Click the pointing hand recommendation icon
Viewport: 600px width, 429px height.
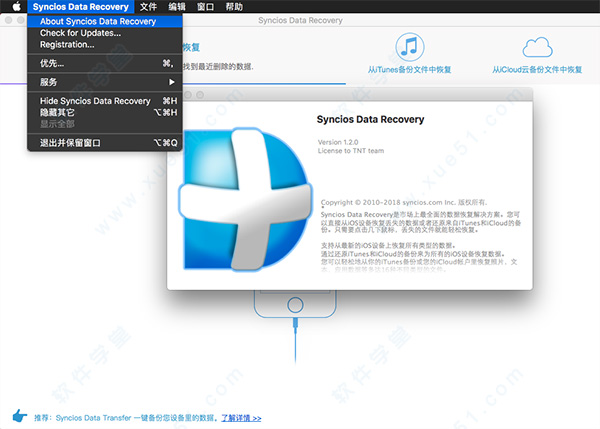(19, 416)
